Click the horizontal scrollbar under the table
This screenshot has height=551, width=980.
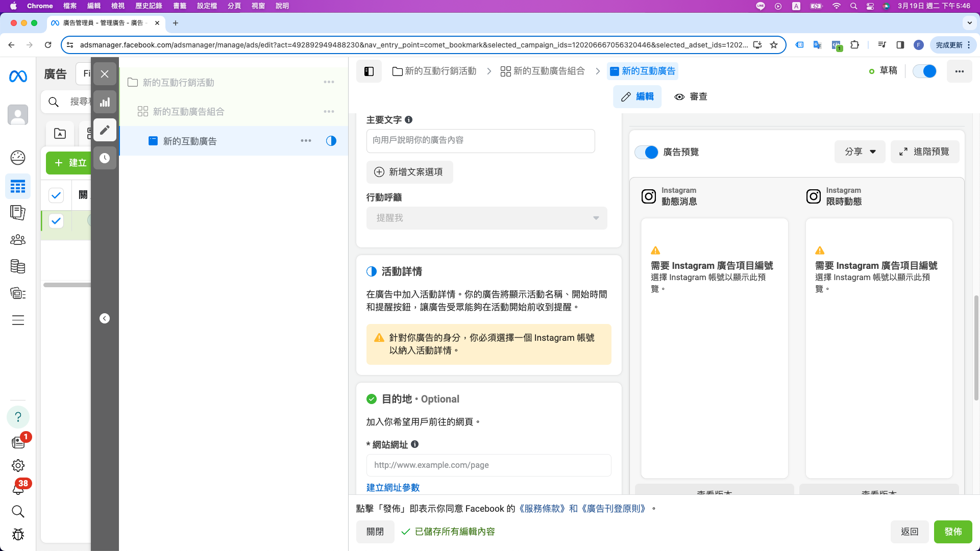(x=67, y=285)
